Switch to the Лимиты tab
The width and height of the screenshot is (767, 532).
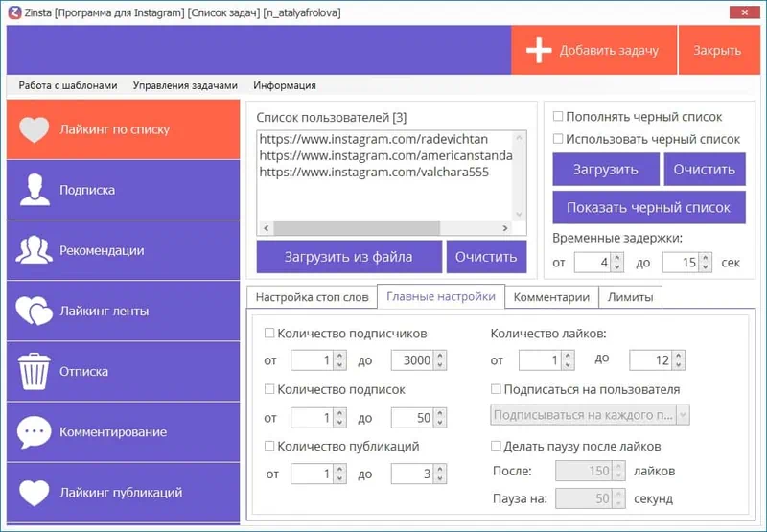coord(630,297)
